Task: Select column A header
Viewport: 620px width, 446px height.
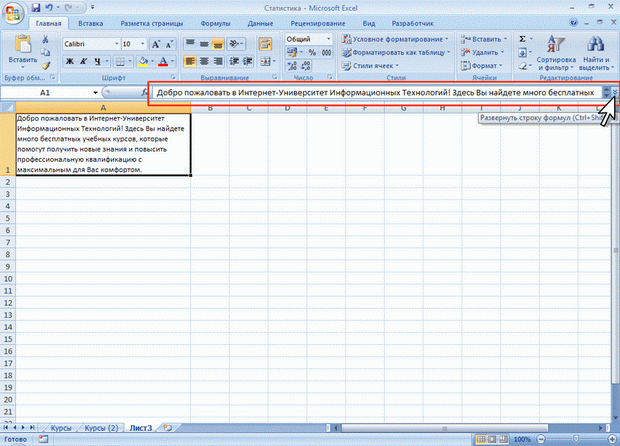Action: pyautogui.click(x=103, y=108)
